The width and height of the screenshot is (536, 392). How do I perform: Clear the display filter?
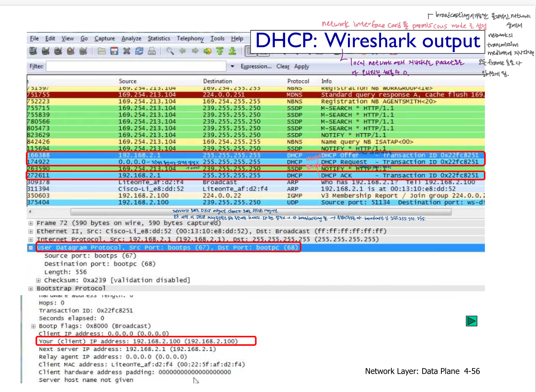283,66
